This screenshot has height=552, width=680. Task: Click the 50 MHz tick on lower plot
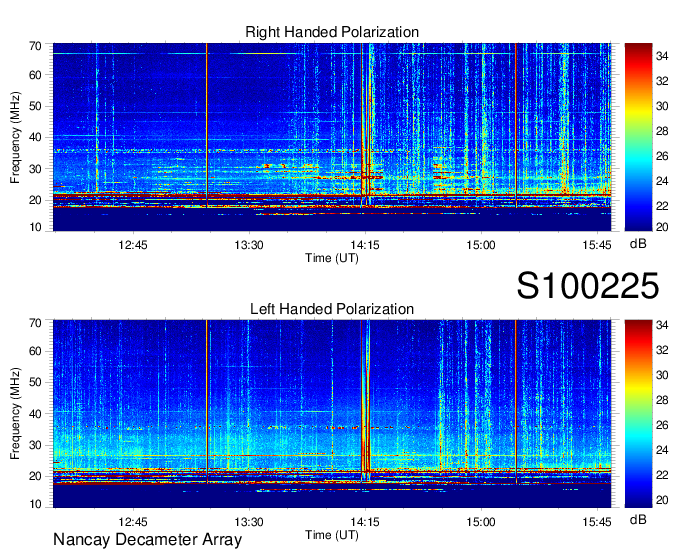coord(35,382)
